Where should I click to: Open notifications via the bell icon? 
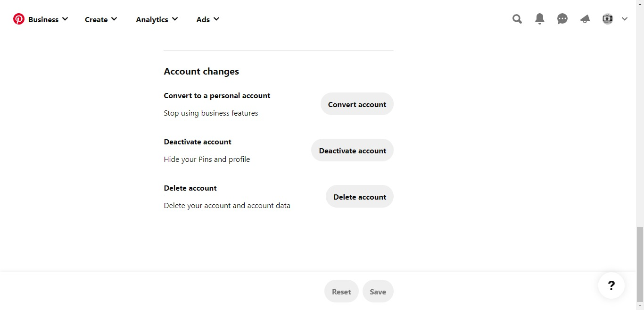[x=540, y=19]
